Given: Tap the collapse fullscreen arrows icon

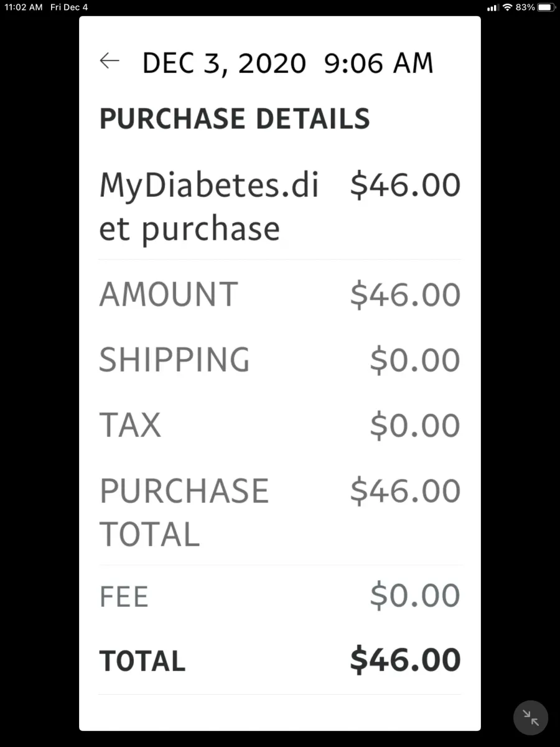Looking at the screenshot, I should 531,718.
